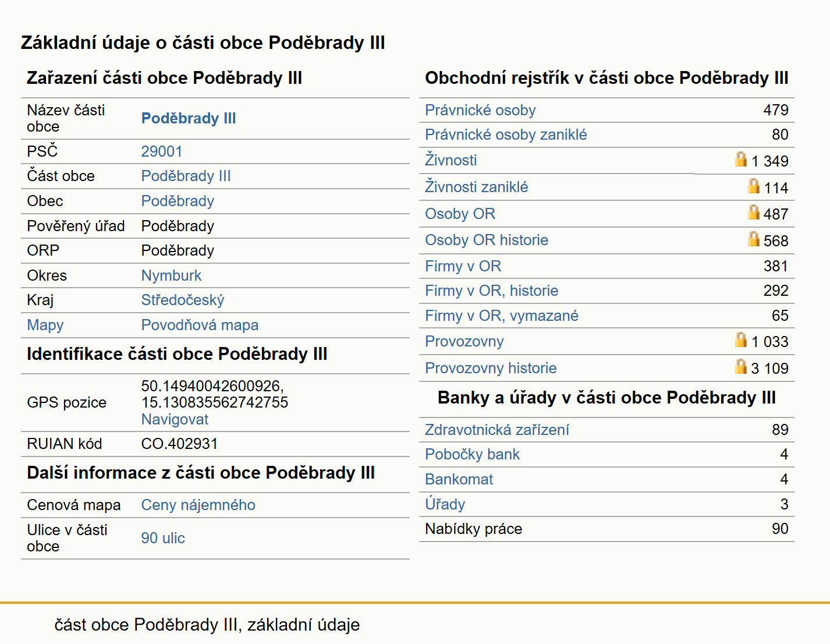The height and width of the screenshot is (644, 830).
Task: Click the lock icon beside Živnosti count
Action: pos(740,159)
